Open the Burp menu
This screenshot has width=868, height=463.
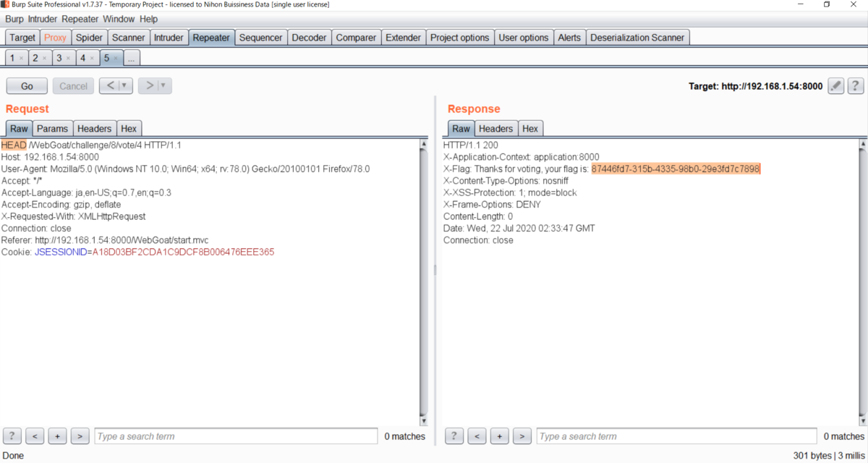tap(14, 19)
